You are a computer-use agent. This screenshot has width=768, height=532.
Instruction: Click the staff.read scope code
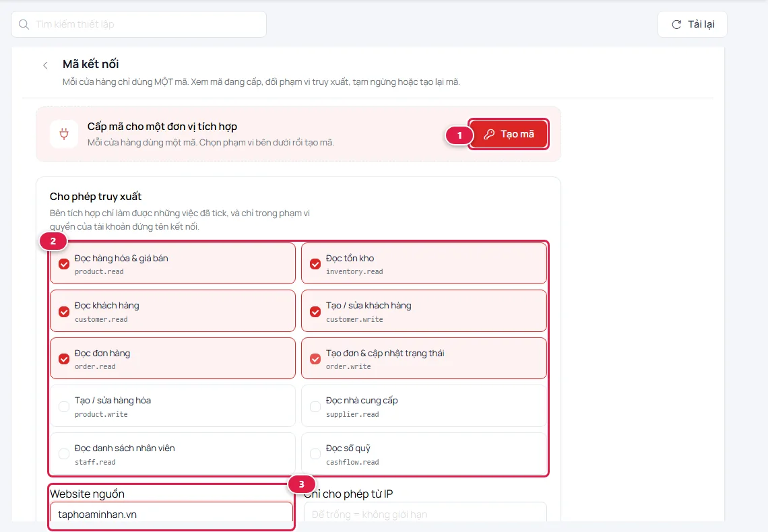pos(95,462)
